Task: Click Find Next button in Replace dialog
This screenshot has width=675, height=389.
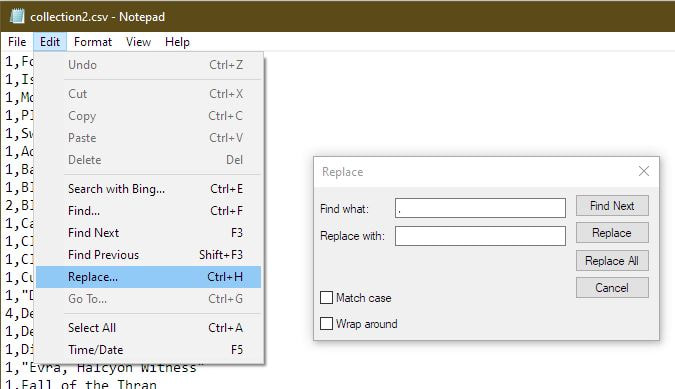Action: 612,206
